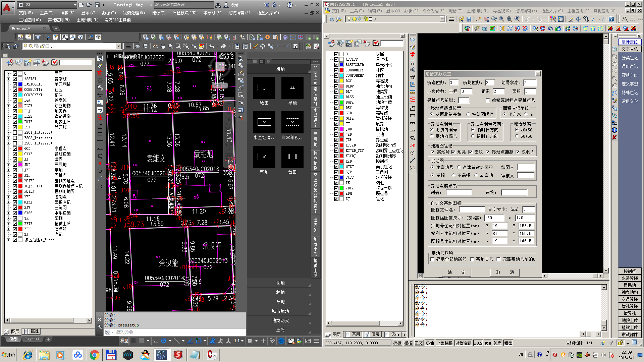Open the code search icon beside the left drawing
Screen dimensions: 644x362
100,58
